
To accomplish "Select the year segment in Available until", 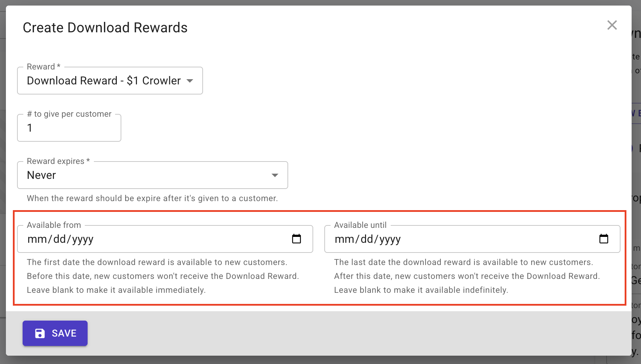I will (x=390, y=239).
